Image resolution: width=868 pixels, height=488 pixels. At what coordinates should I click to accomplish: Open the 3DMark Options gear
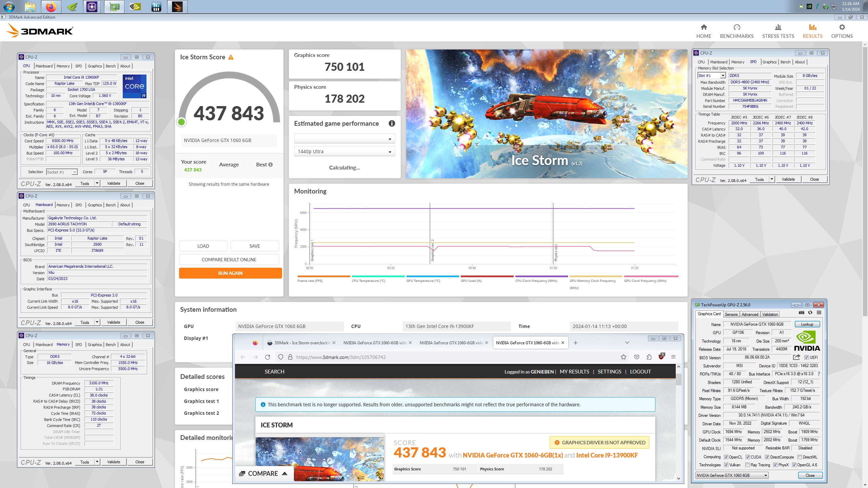pyautogui.click(x=842, y=31)
